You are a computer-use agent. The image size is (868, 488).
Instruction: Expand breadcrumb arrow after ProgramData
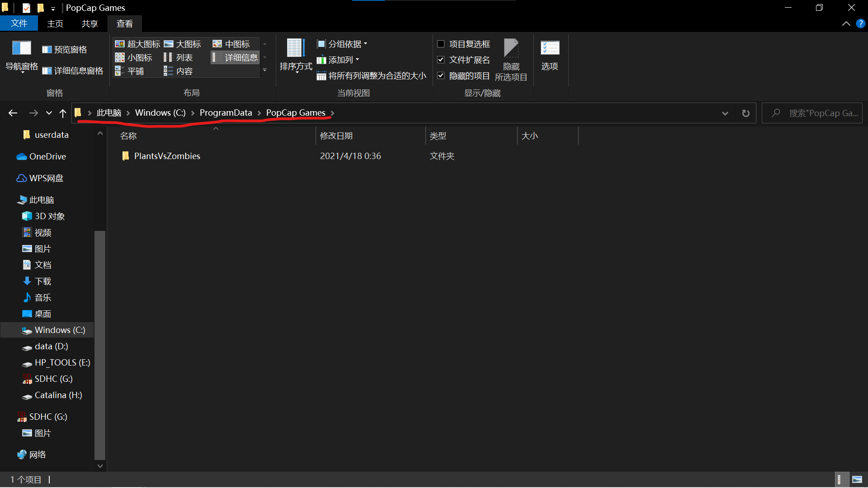pyautogui.click(x=259, y=113)
